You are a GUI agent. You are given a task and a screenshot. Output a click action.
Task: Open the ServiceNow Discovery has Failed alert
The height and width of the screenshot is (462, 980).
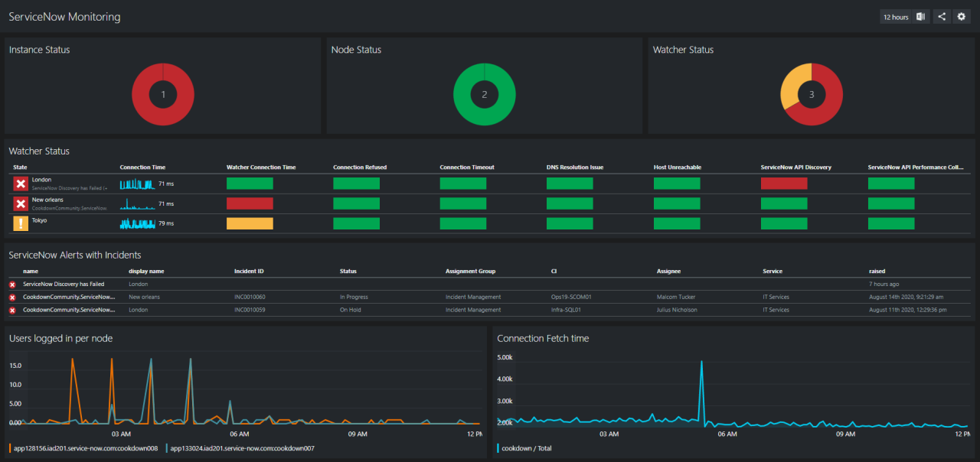(64, 284)
